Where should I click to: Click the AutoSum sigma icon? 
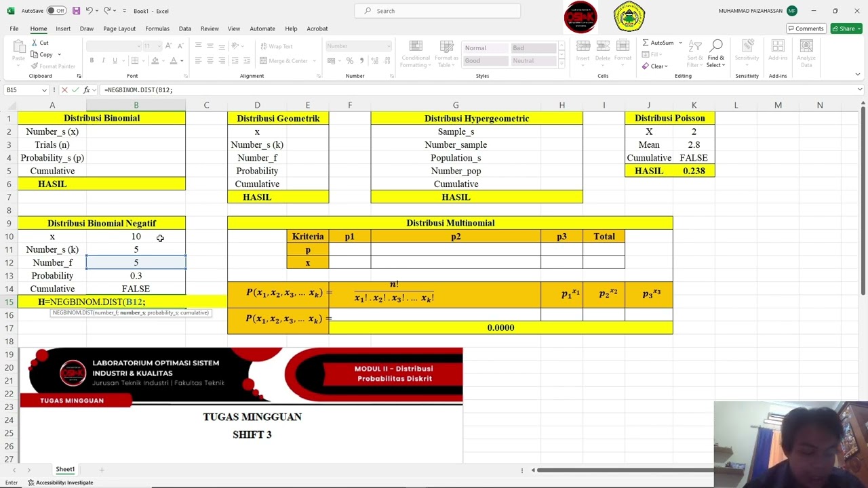(x=646, y=43)
